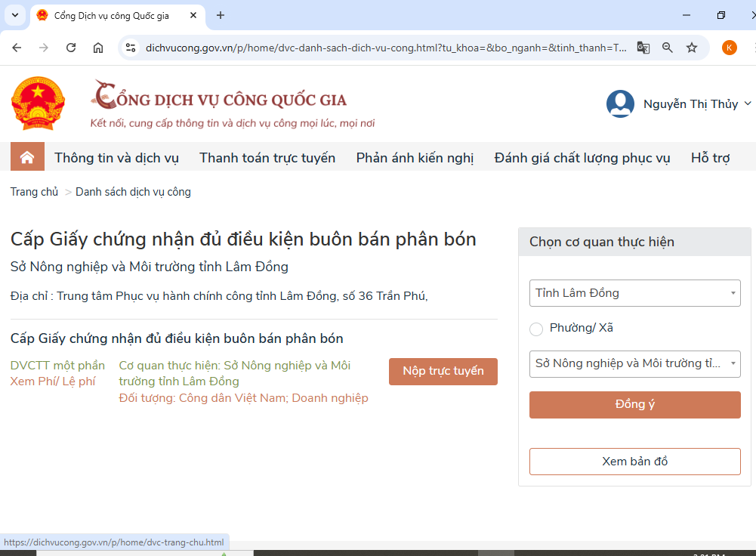This screenshot has height=556, width=756.
Task: Click the Cơ quan thực hiện text
Action: (235, 373)
